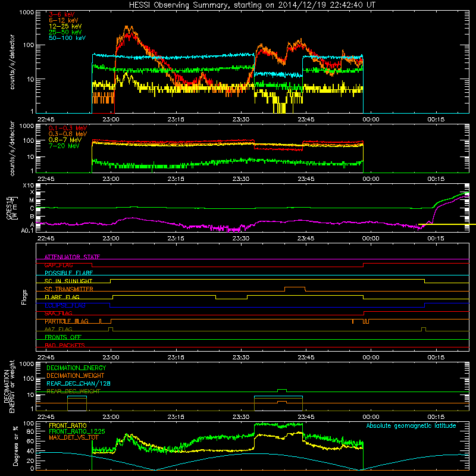476x476 pixels.
Task: Click the yellow GOES marker line at right edge
Action: coord(447,225)
